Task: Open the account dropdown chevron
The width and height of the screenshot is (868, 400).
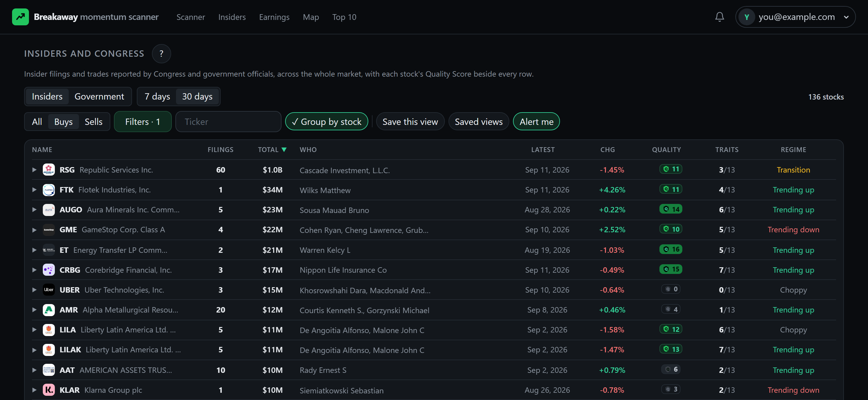Action: [846, 17]
